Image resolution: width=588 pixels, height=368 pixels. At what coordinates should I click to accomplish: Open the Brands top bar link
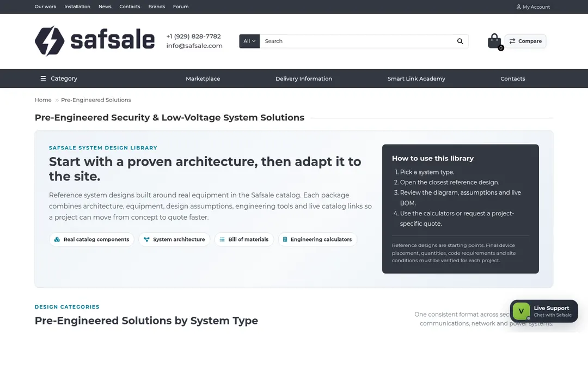pos(157,7)
